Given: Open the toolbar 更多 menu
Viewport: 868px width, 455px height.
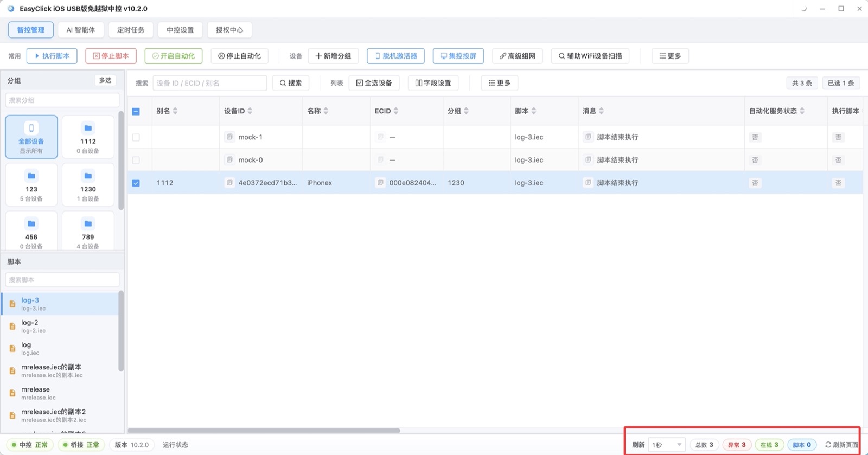Looking at the screenshot, I should pyautogui.click(x=670, y=56).
